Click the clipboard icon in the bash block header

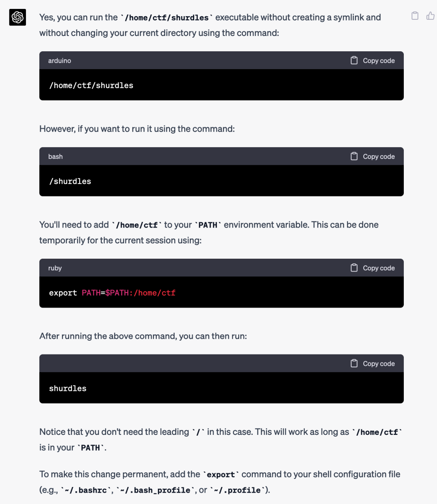point(354,156)
